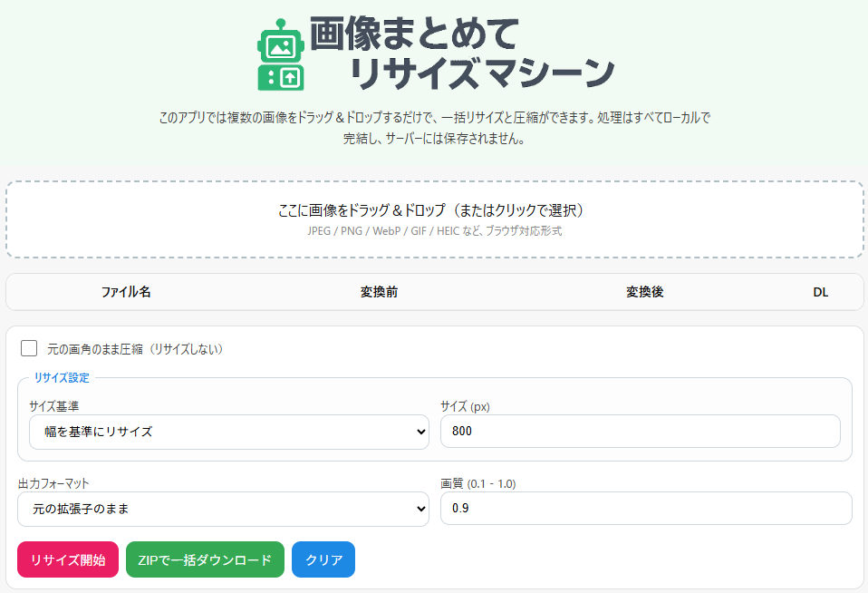Image resolution: width=868 pixels, height=593 pixels.
Task: Click the robot logo icon
Action: pyautogui.click(x=281, y=55)
